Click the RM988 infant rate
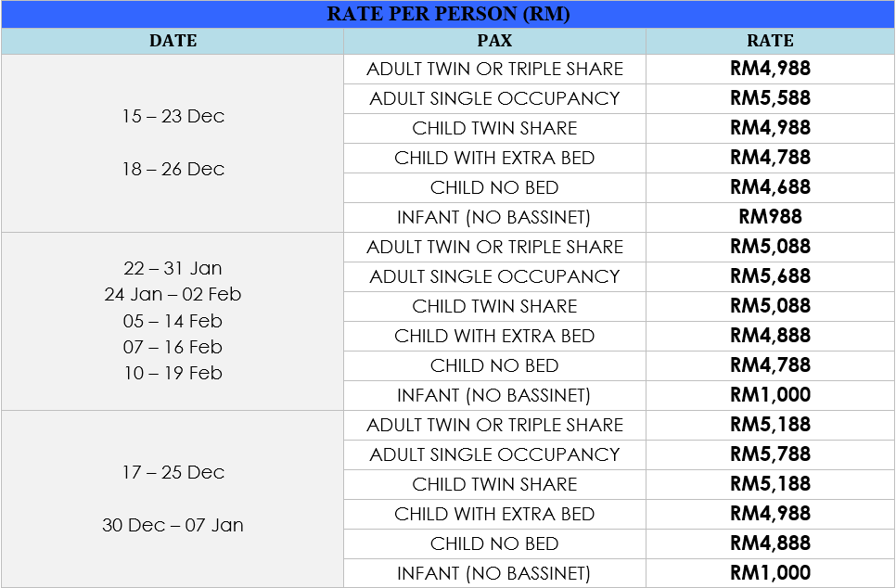This screenshot has width=896, height=588. (770, 217)
